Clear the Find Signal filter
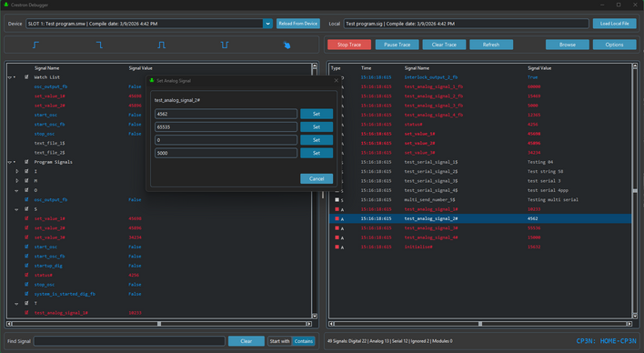 pyautogui.click(x=246, y=341)
